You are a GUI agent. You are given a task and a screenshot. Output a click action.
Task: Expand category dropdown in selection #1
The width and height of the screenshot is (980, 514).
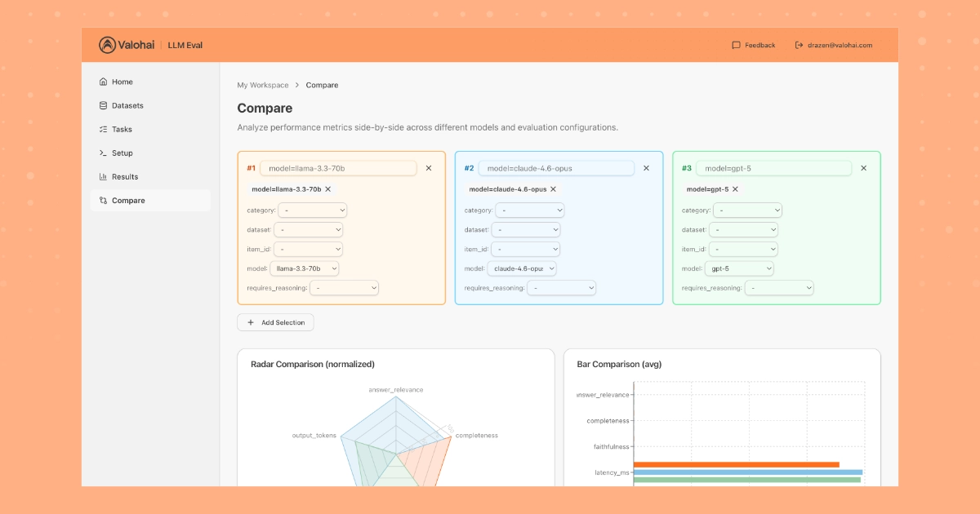(x=314, y=210)
